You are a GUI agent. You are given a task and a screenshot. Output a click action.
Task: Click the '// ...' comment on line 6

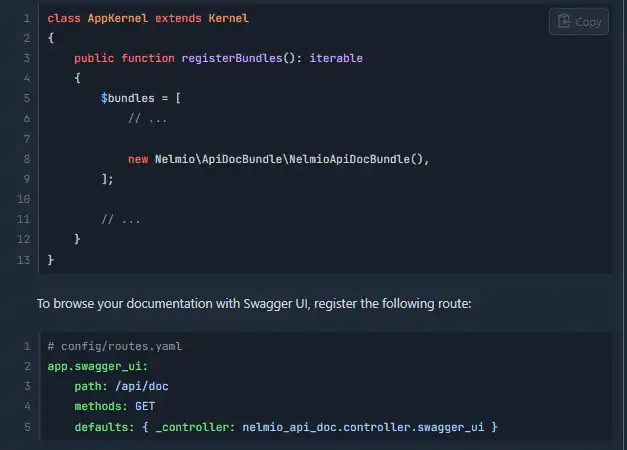click(x=148, y=119)
